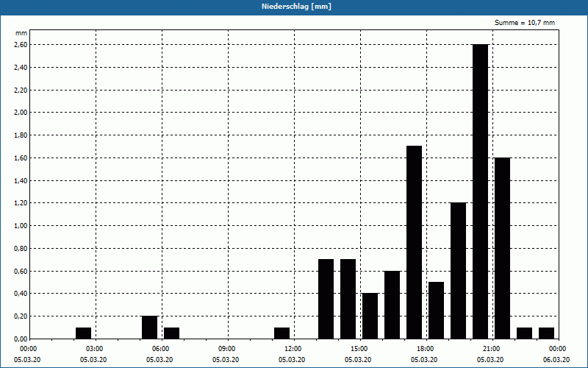Click the 15:00 time label

[360, 349]
